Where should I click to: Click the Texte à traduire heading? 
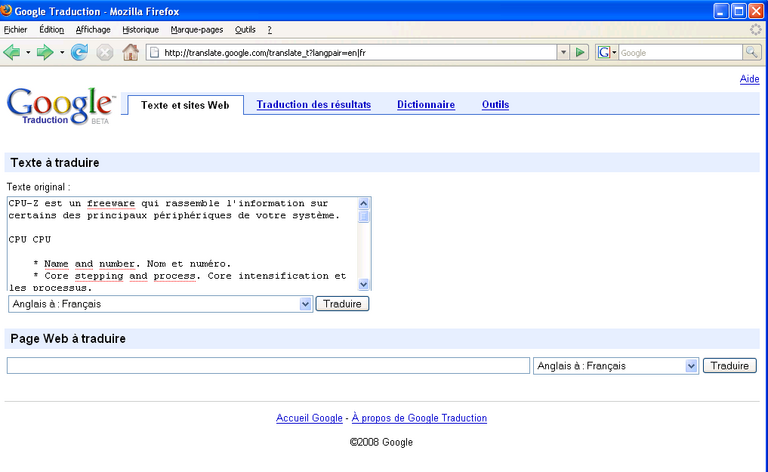pyautogui.click(x=55, y=163)
